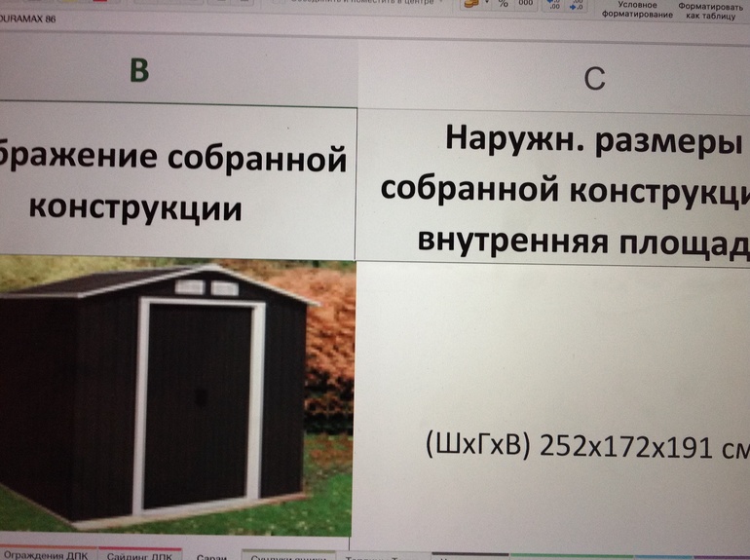Click the currency number format icon
750x560 pixels.
pyautogui.click(x=469, y=5)
